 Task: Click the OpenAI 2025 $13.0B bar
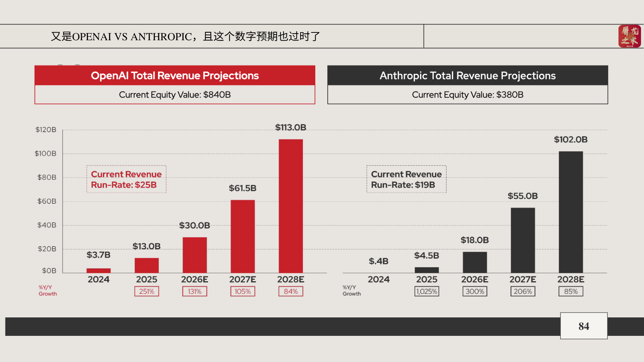point(147,265)
